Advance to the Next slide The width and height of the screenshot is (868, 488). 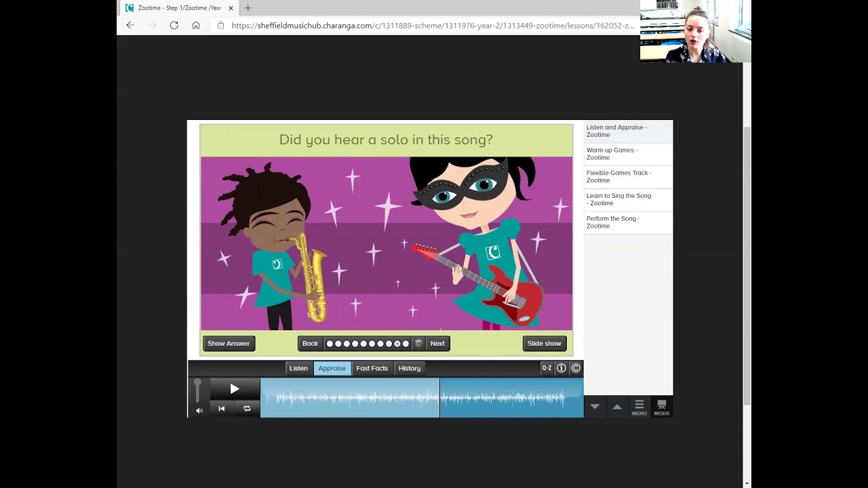tap(437, 344)
